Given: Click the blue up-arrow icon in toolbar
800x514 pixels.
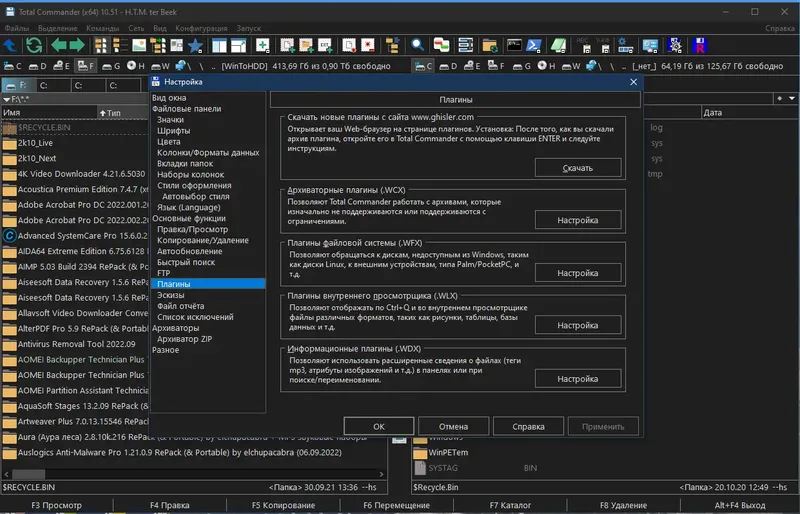Looking at the screenshot, I should [x=10, y=46].
